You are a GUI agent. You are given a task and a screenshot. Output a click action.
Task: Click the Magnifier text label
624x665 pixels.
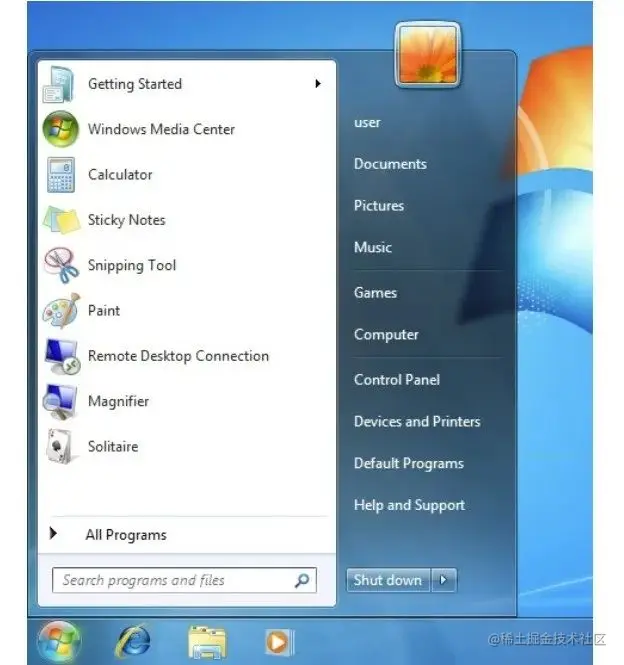point(118,401)
